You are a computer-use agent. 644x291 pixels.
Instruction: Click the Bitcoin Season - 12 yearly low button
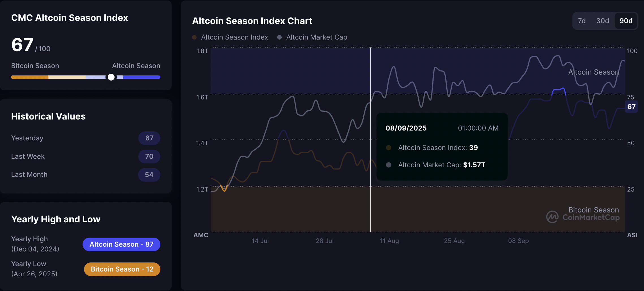click(x=122, y=269)
